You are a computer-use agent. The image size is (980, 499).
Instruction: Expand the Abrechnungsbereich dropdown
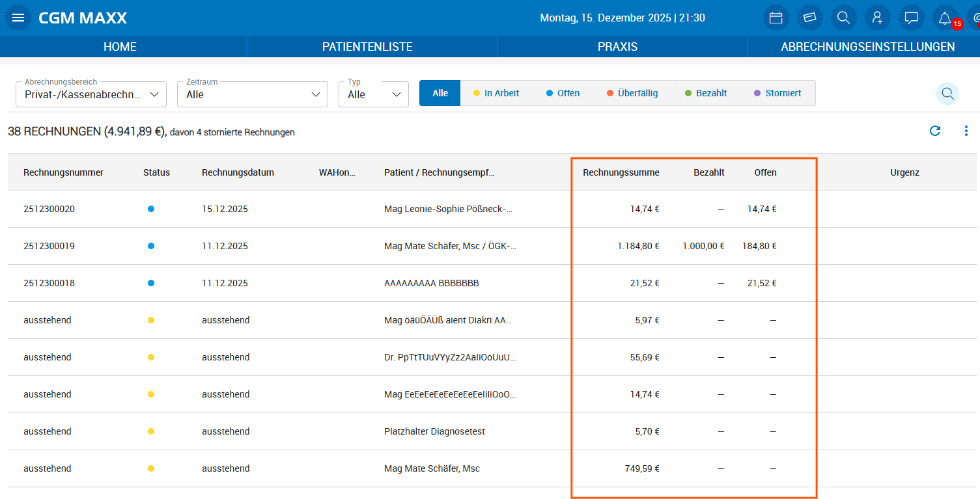pos(91,94)
